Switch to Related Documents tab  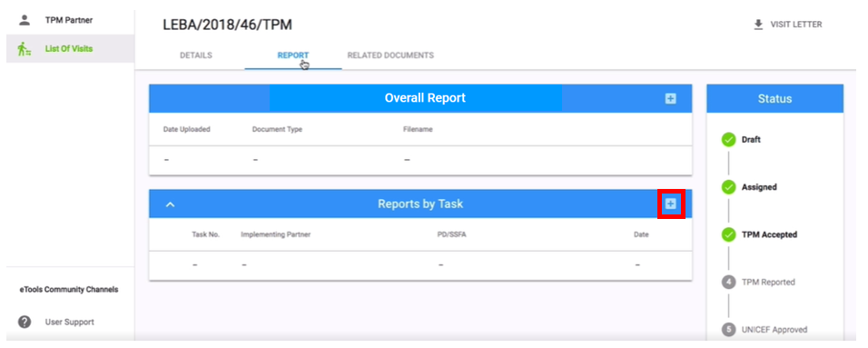coord(390,55)
